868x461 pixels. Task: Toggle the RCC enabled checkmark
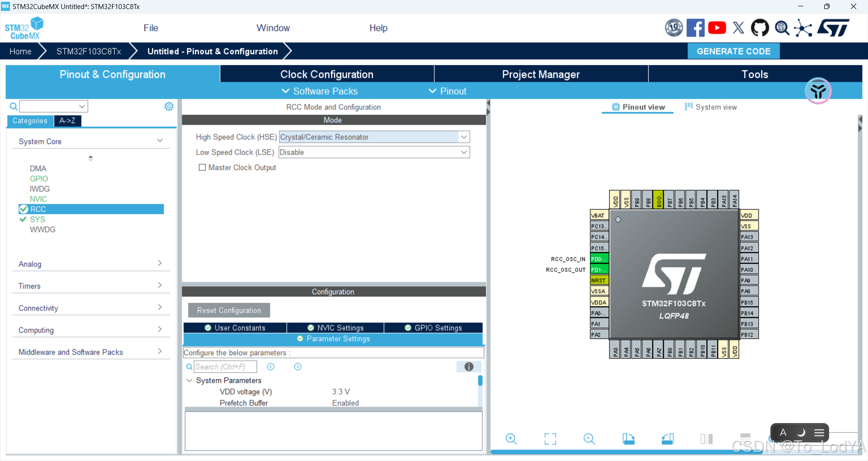point(24,209)
